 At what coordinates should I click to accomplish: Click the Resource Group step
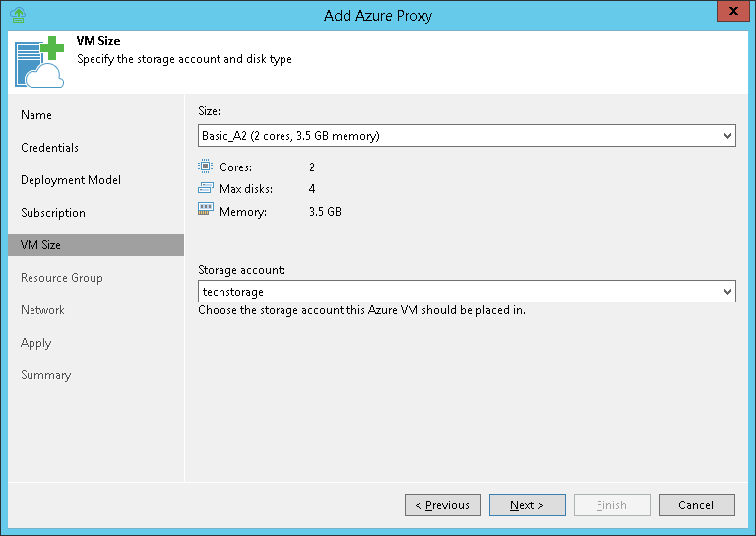point(62,278)
